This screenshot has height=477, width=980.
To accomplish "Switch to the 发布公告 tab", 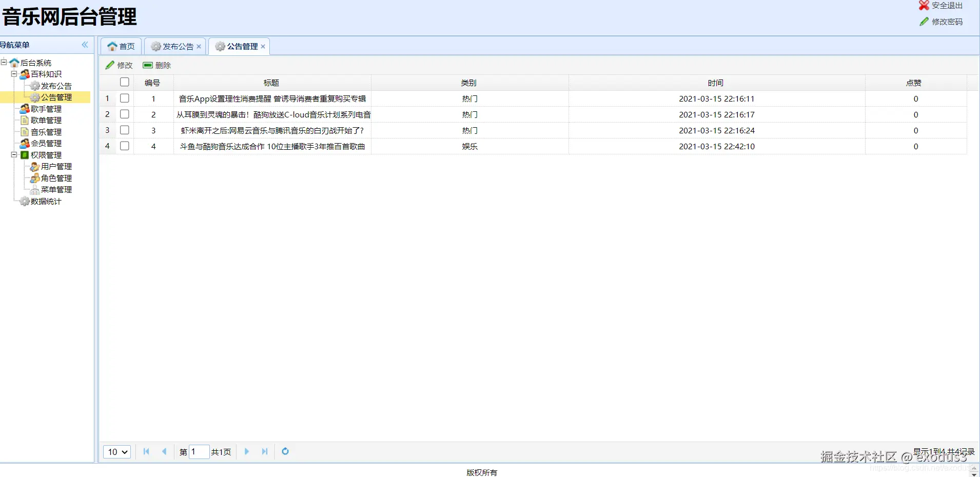I will tap(173, 46).
